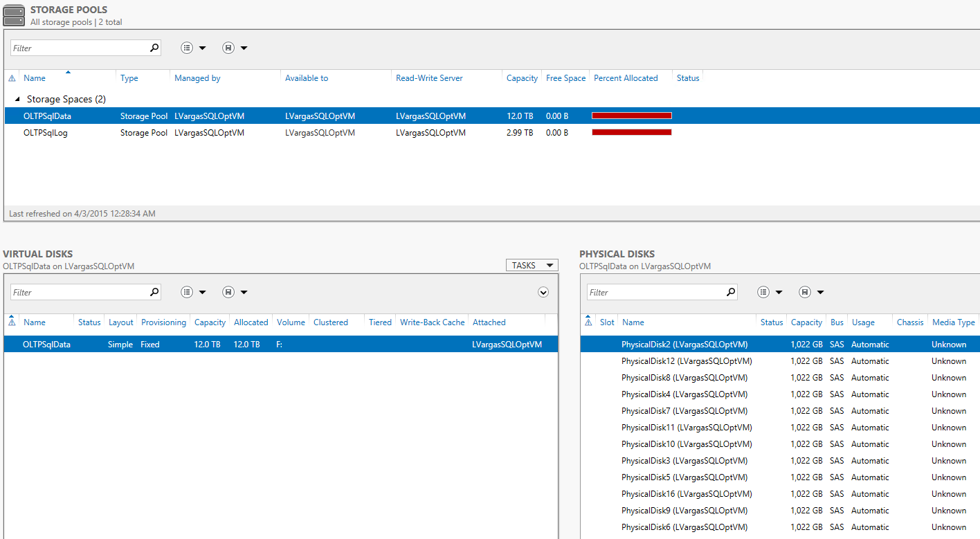Select the OLTPSqlData virtual disk row
This screenshot has height=539, width=980.
click(x=47, y=345)
